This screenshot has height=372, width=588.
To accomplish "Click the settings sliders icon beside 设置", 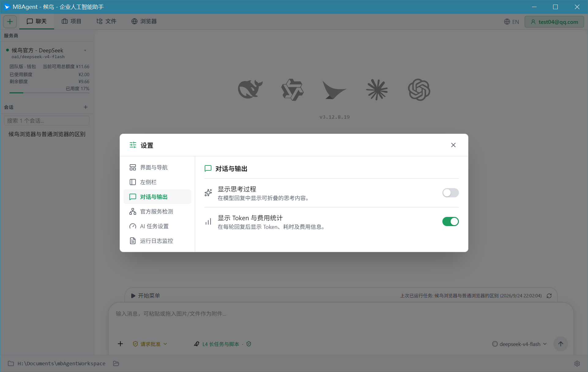I will pyautogui.click(x=133, y=145).
